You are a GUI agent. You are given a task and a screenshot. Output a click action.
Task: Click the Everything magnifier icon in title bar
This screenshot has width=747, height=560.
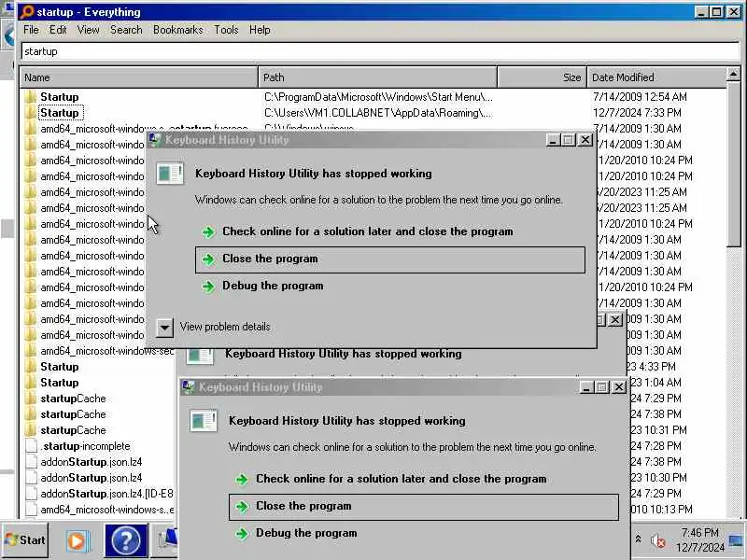coord(28,11)
